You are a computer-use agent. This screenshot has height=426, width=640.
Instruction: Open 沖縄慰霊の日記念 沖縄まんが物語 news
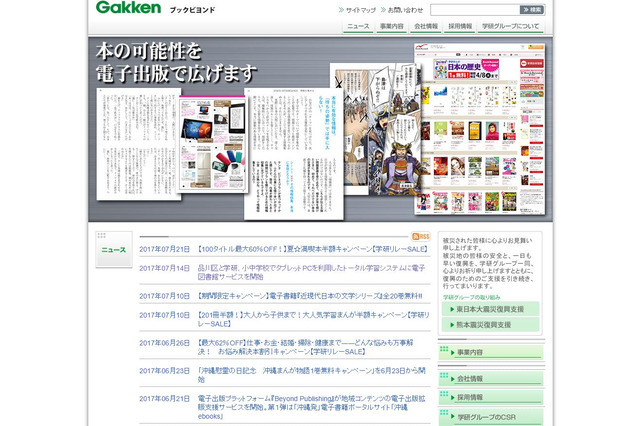pyautogui.click(x=311, y=375)
